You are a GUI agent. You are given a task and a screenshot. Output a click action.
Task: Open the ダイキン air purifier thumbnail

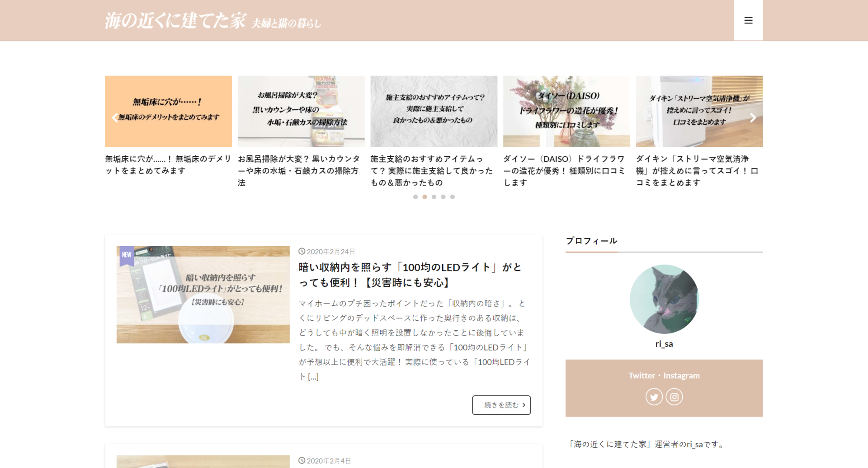pos(699,111)
